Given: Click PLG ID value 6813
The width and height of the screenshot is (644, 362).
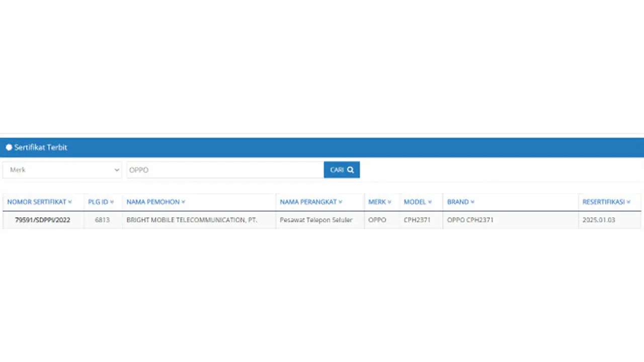Looking at the screenshot, I should 102,220.
